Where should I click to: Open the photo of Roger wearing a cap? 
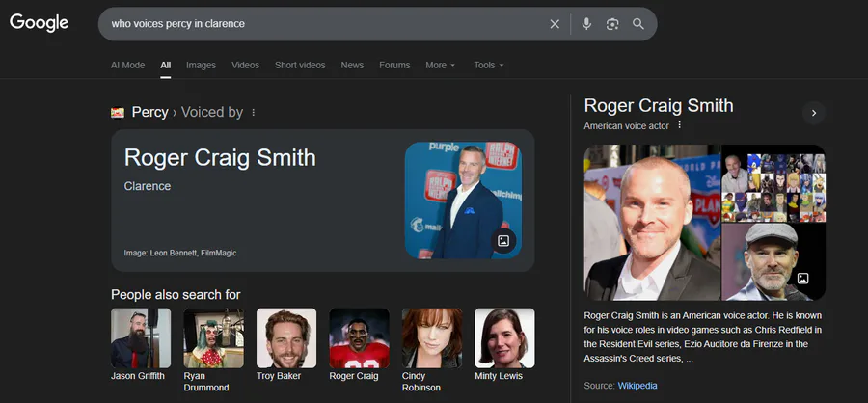[x=773, y=262]
